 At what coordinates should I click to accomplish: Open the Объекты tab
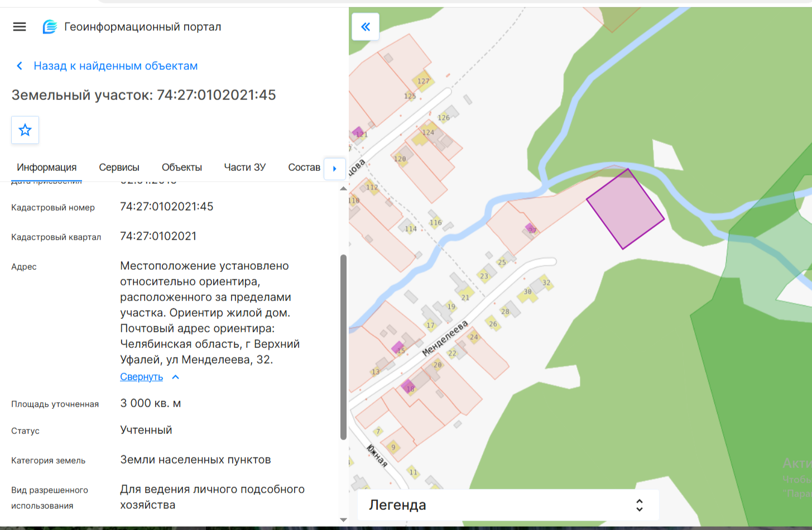click(182, 168)
